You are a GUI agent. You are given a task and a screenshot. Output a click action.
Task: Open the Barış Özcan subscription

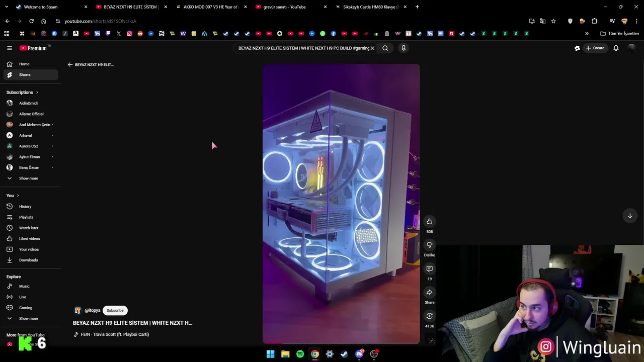(x=31, y=167)
